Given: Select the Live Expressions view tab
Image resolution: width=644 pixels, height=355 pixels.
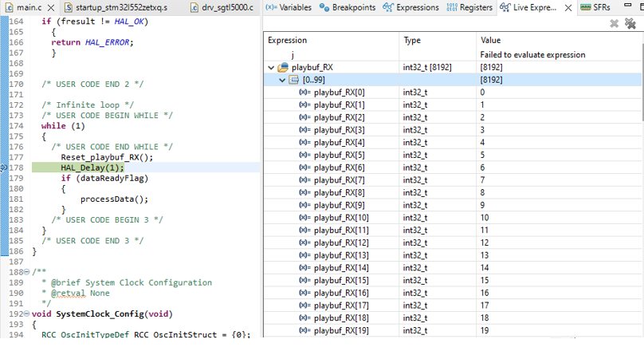Looking at the screenshot, I should (528, 7).
